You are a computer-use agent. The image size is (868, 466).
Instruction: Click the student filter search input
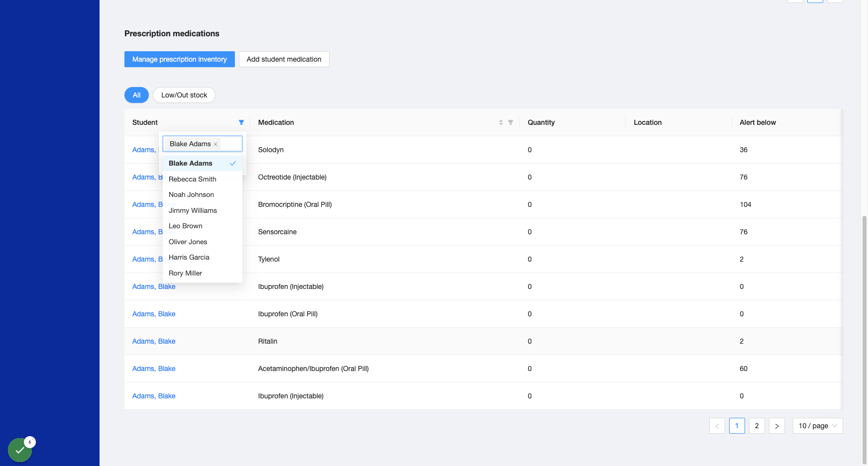click(230, 144)
